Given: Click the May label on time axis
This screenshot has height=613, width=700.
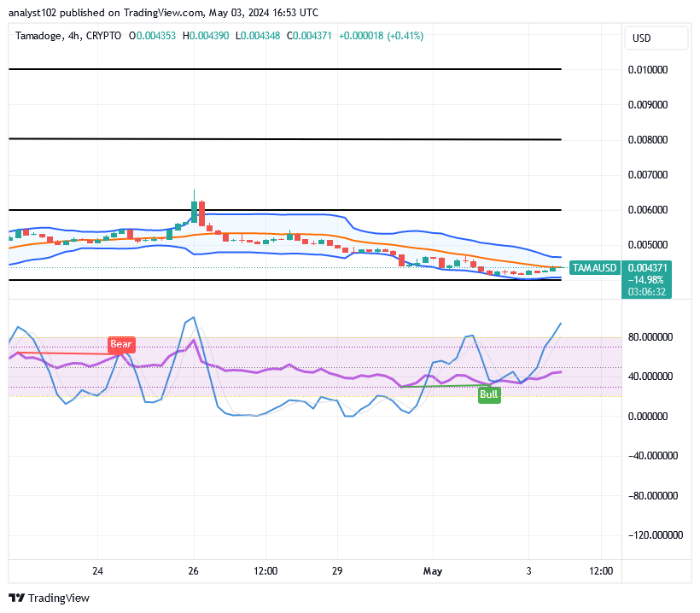Looking at the screenshot, I should coord(433,571).
